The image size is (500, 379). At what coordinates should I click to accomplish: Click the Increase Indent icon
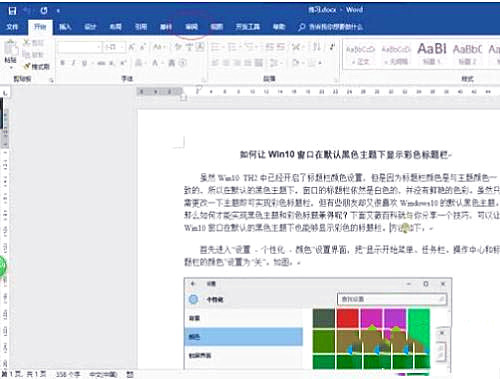(x=281, y=47)
